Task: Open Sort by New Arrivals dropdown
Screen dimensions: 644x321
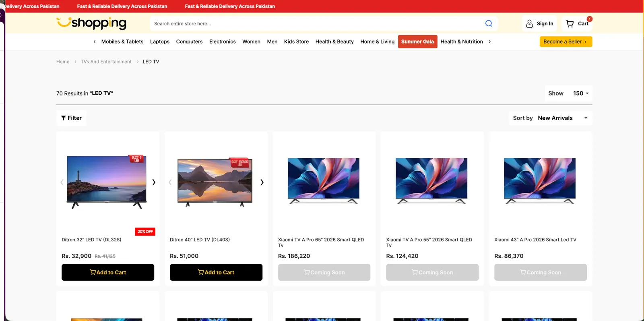Action: click(x=550, y=118)
